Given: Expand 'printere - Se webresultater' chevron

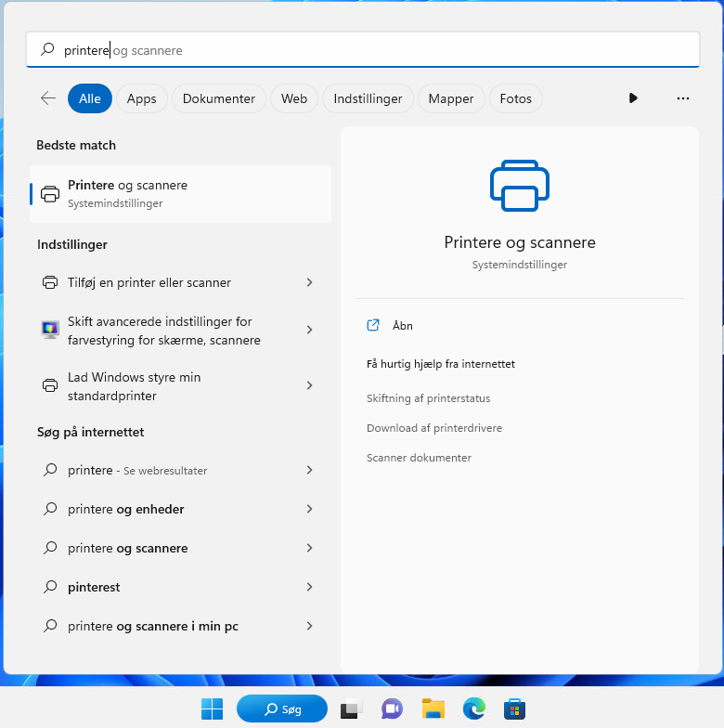Looking at the screenshot, I should (x=310, y=470).
